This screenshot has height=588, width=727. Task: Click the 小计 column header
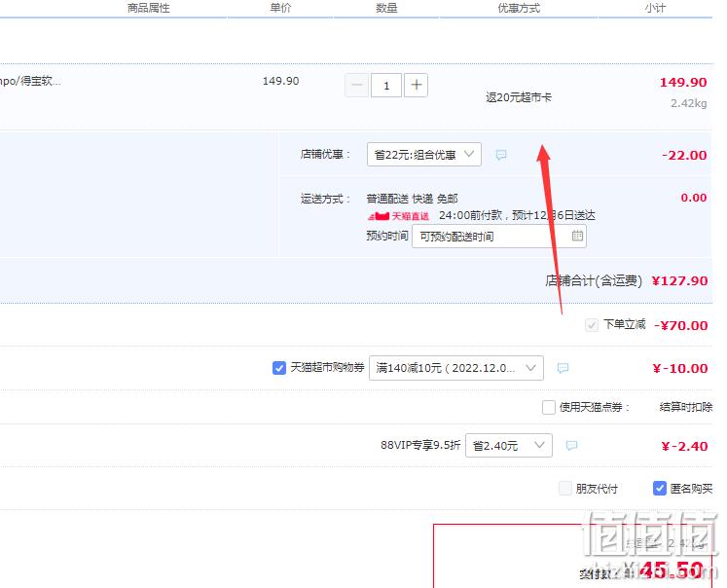pyautogui.click(x=655, y=8)
